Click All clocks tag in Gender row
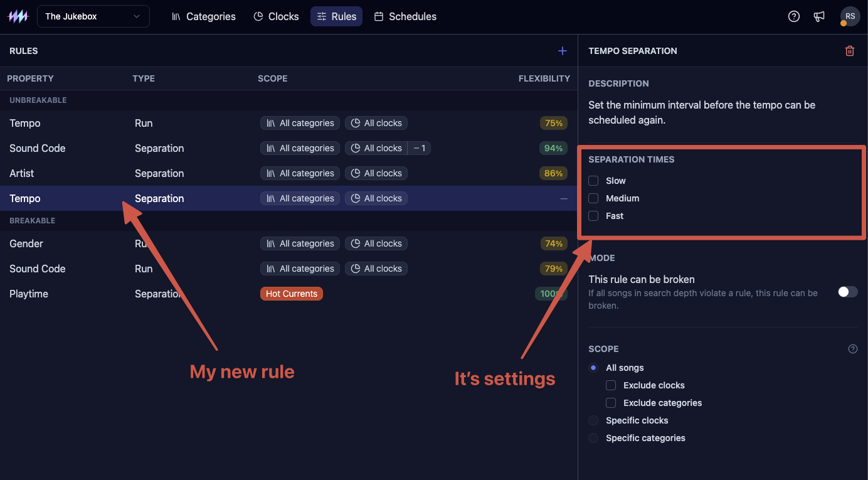 (x=376, y=243)
